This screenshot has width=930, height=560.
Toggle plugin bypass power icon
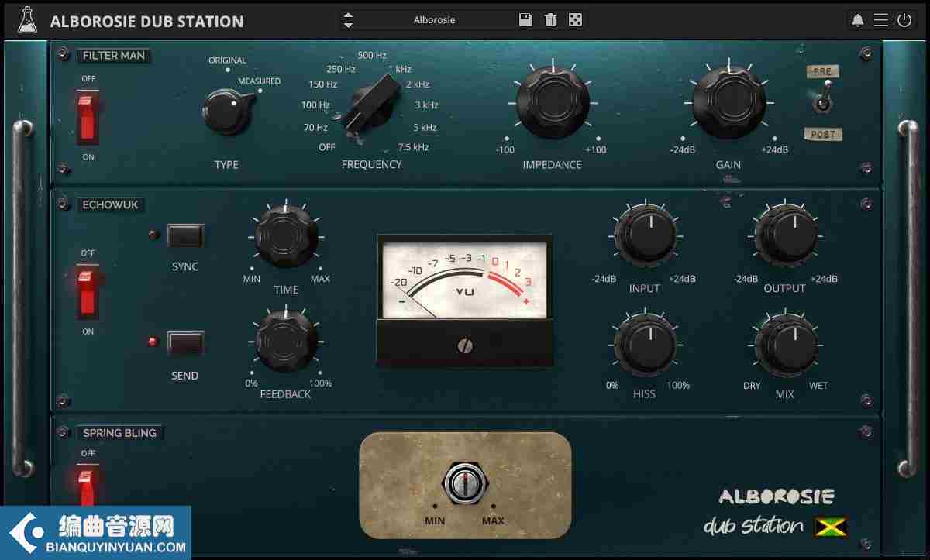(904, 20)
